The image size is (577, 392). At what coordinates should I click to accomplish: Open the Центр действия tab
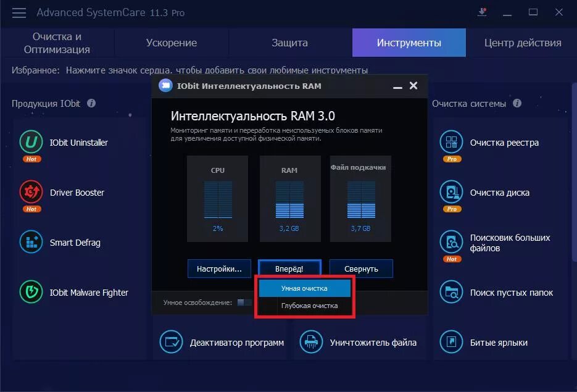523,43
